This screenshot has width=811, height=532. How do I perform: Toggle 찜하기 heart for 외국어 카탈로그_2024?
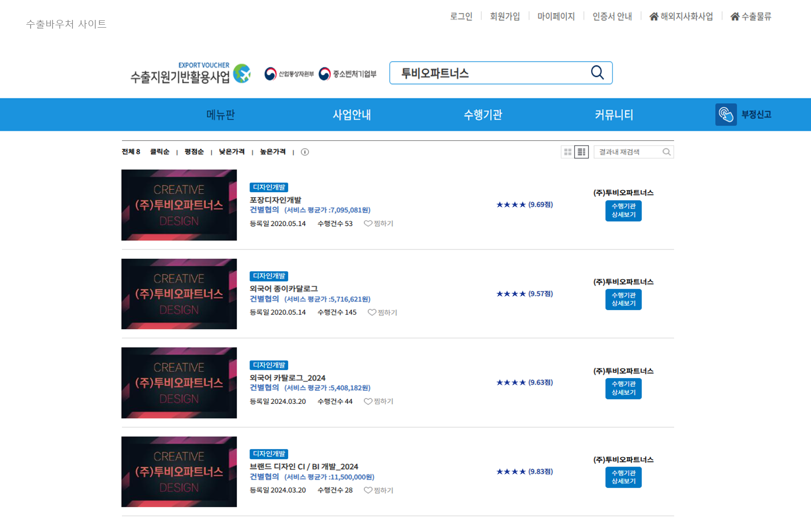point(368,401)
